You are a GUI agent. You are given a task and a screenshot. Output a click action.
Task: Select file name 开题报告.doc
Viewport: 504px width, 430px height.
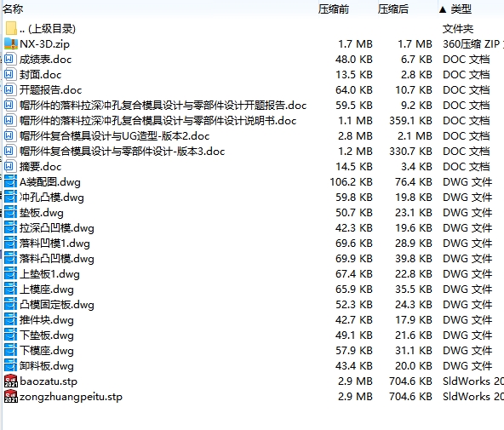tap(51, 89)
